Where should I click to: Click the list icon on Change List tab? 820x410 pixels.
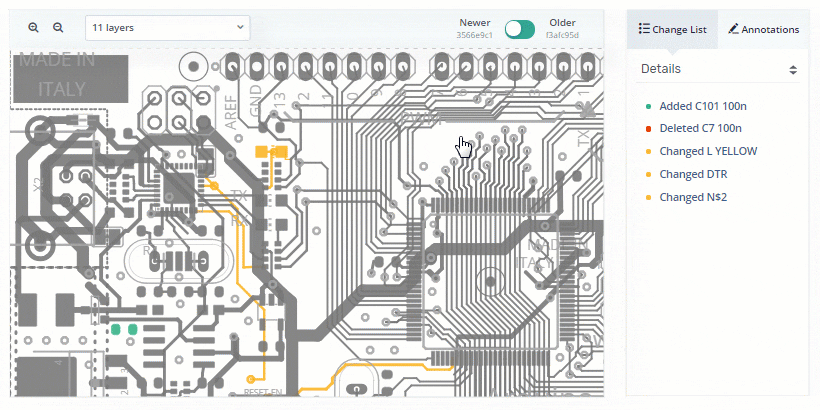[644, 29]
